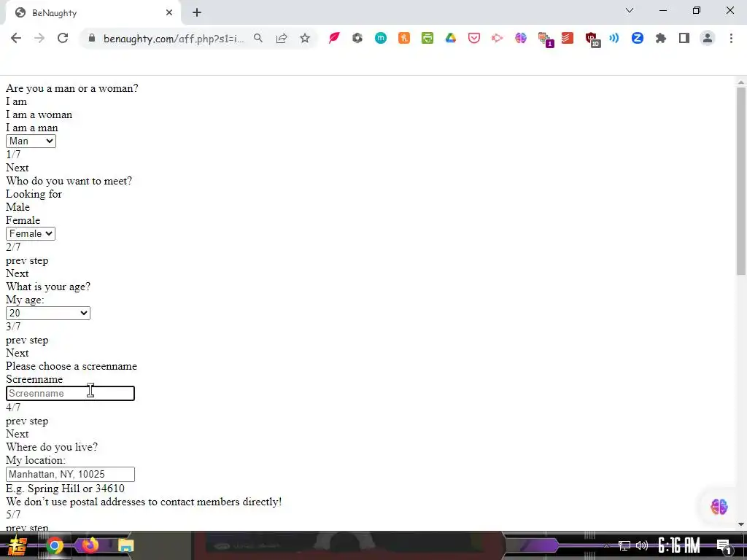Open the notification center icon
Screen dimensions: 747x560
click(724, 546)
